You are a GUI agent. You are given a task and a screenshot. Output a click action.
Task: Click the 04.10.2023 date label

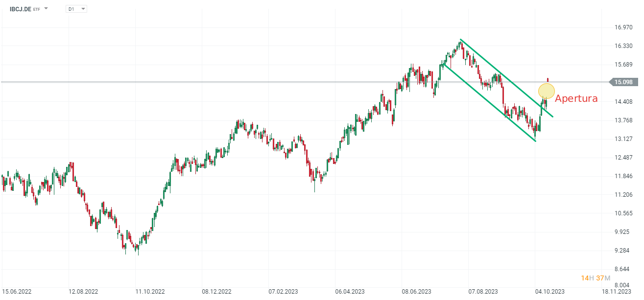pos(549,291)
